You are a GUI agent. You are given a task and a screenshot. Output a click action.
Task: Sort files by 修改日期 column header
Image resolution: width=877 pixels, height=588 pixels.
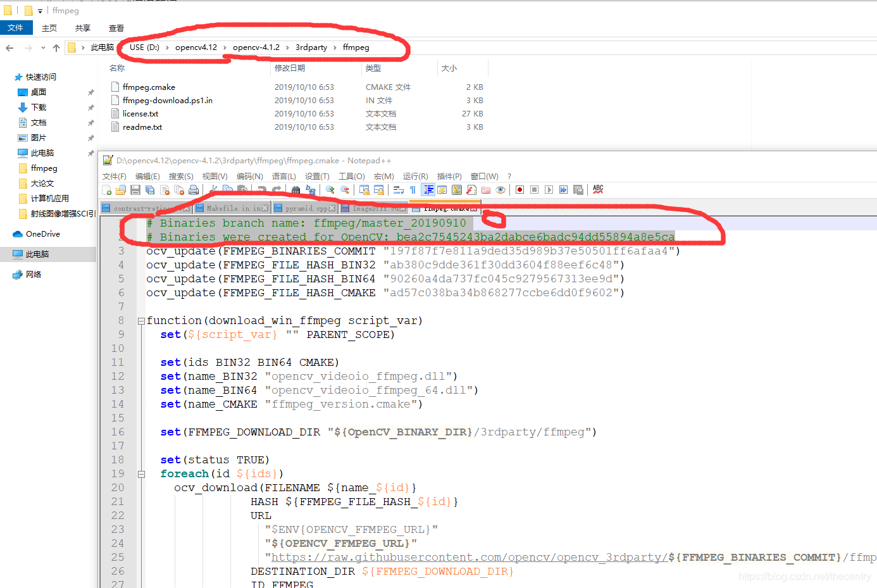coord(290,68)
